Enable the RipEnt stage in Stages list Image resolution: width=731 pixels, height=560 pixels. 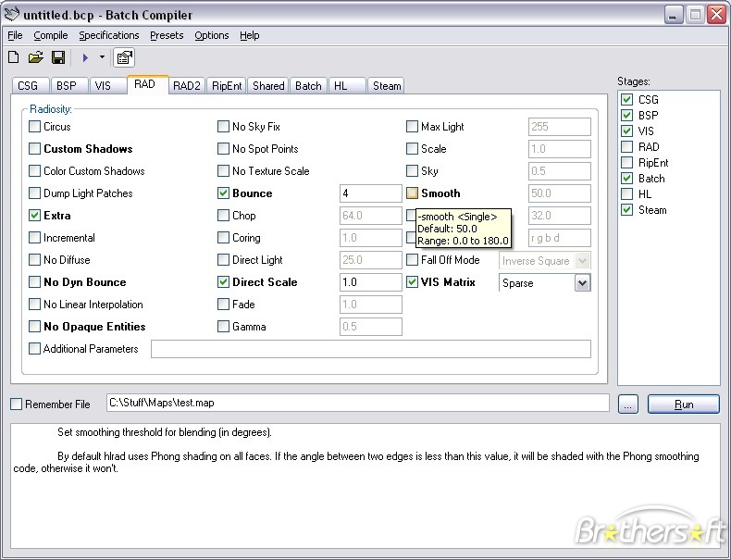[x=627, y=162]
